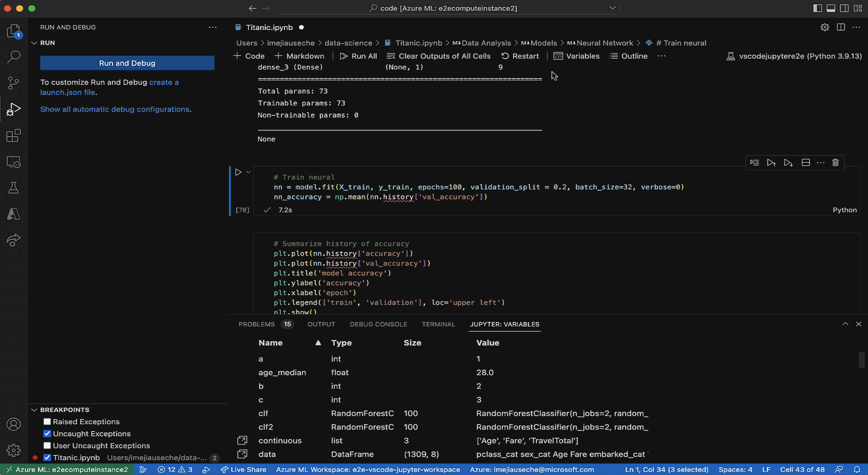The image size is (868, 475).
Task: Open more cell actions ellipsis
Action: [x=821, y=163]
